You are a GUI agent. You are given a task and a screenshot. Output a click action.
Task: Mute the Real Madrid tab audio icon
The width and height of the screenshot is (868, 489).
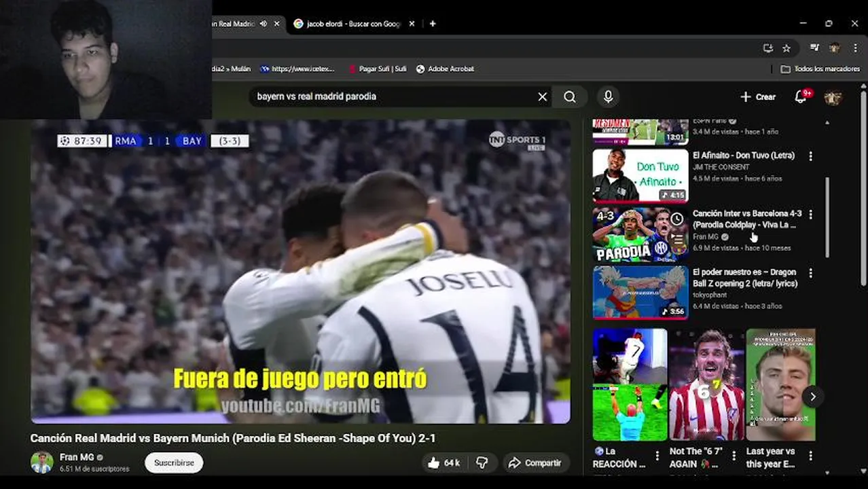(264, 24)
